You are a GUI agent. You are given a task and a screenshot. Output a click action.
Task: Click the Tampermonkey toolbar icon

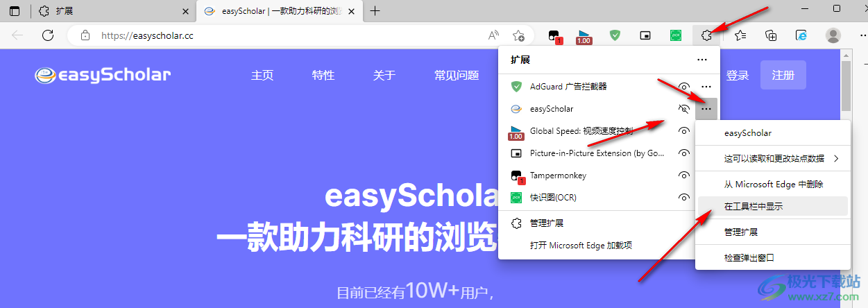(554, 35)
